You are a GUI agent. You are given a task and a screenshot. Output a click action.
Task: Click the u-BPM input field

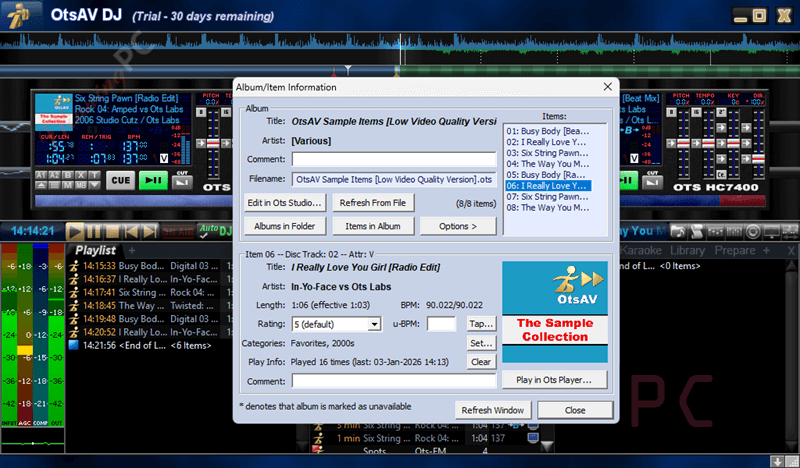(x=441, y=324)
